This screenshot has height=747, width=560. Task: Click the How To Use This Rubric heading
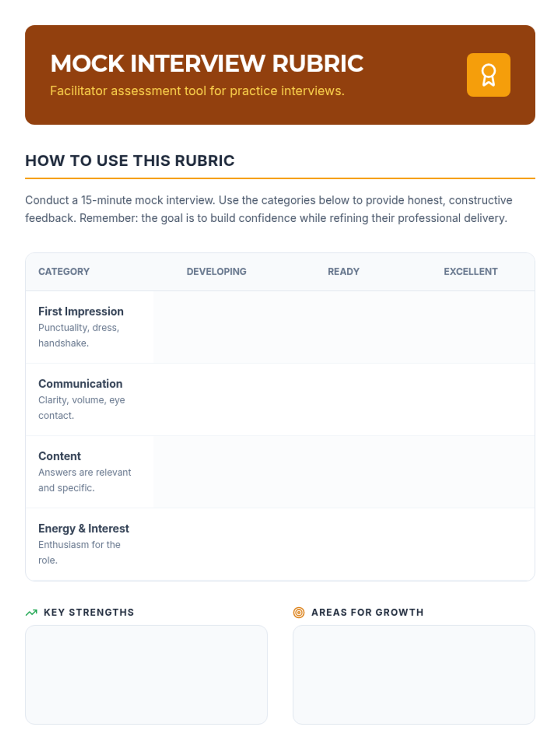pos(130,161)
